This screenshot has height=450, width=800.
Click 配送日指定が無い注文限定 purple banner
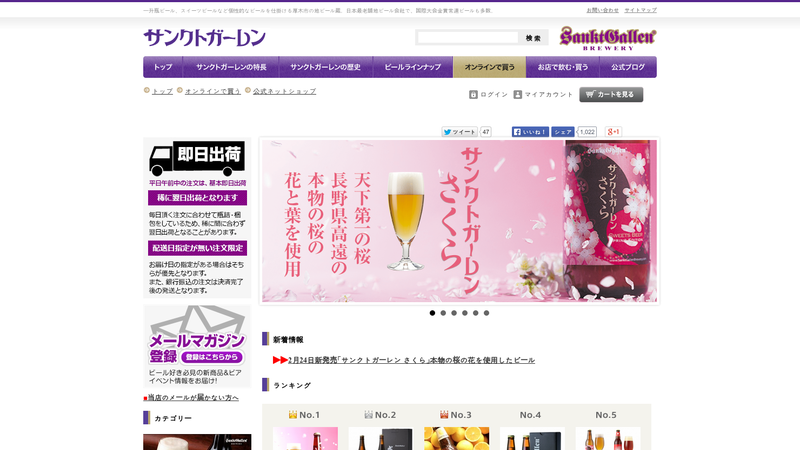[197, 248]
